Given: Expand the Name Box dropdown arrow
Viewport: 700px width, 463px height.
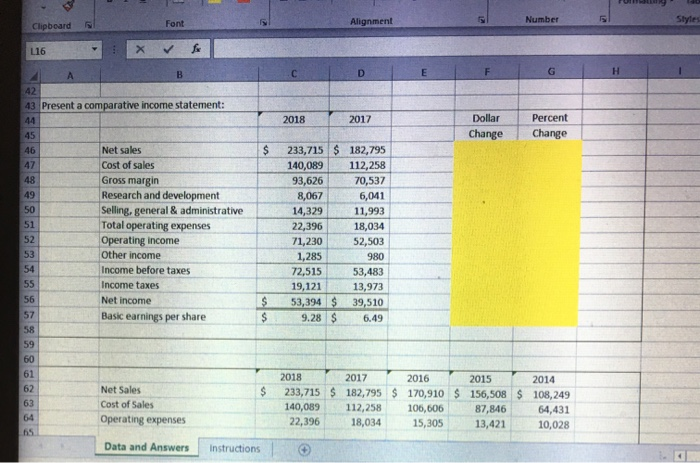Looking at the screenshot, I should point(94,49).
